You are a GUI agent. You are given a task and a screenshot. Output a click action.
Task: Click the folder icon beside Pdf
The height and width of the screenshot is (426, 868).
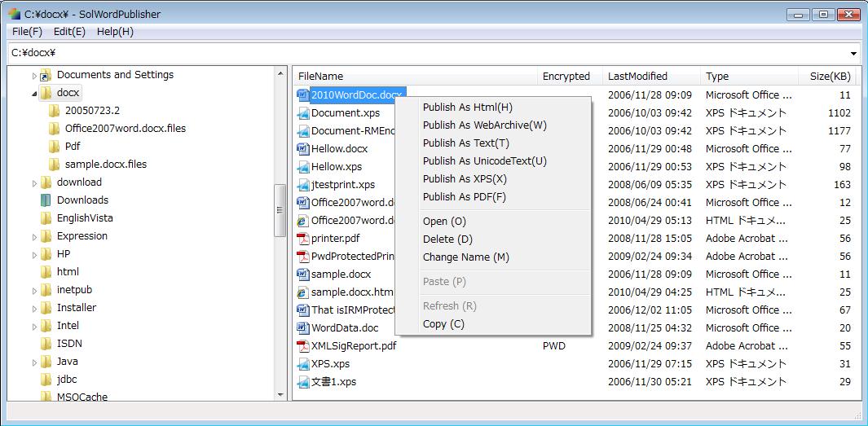pos(55,146)
